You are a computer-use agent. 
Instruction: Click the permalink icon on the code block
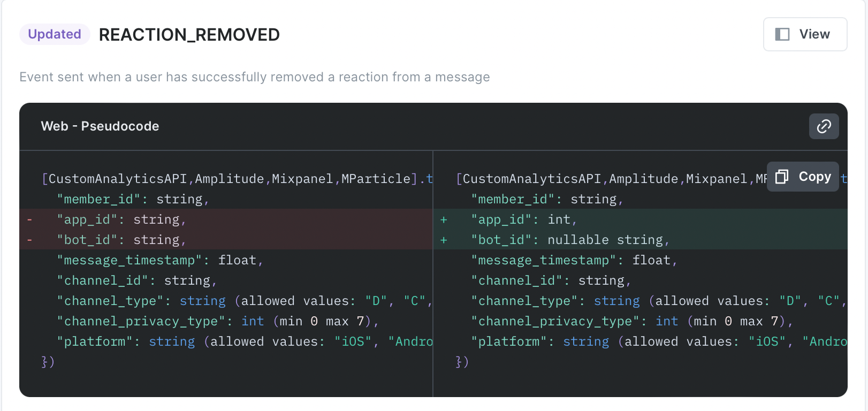824,126
